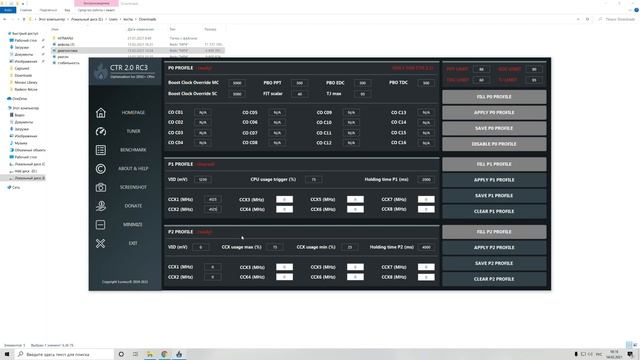Focus P2 CCX usage min (%) field

click(x=350, y=247)
